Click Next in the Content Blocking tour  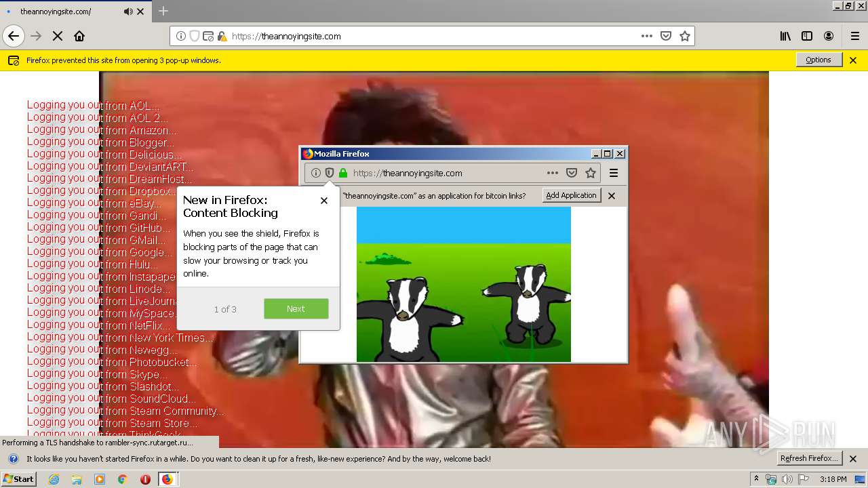click(296, 309)
